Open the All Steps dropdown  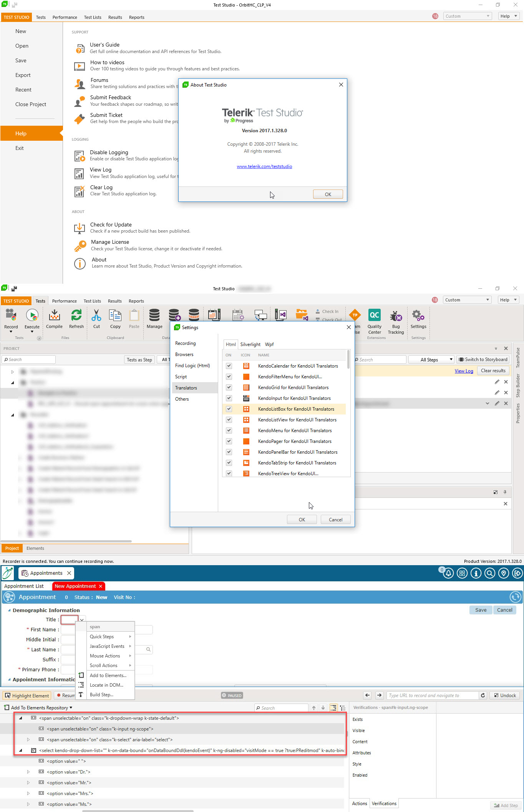tap(431, 359)
